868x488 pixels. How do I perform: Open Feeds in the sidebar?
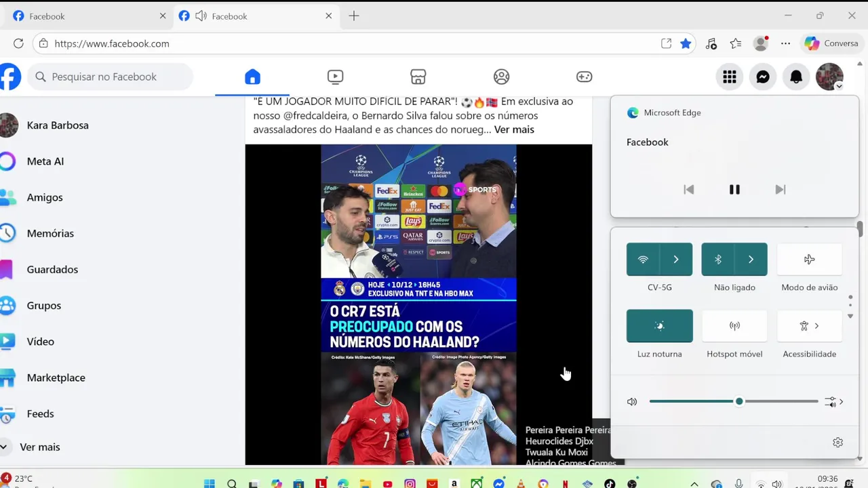coord(40,413)
